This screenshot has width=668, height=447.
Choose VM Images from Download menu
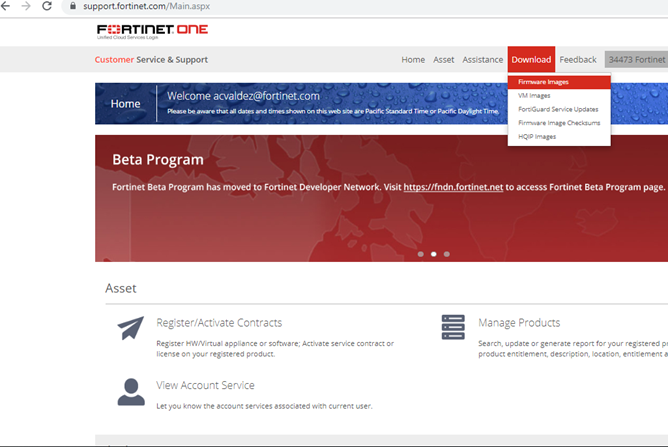click(534, 95)
